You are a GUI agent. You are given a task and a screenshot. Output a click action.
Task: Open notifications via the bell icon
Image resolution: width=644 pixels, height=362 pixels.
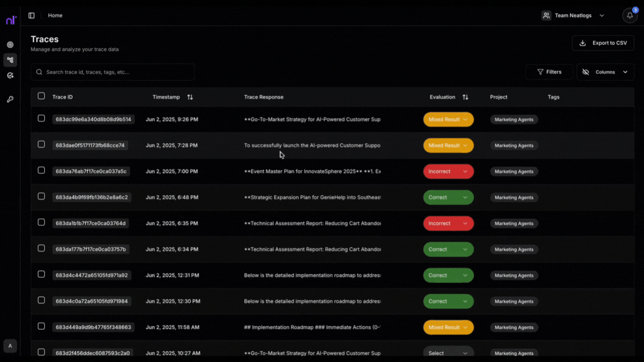pos(629,15)
